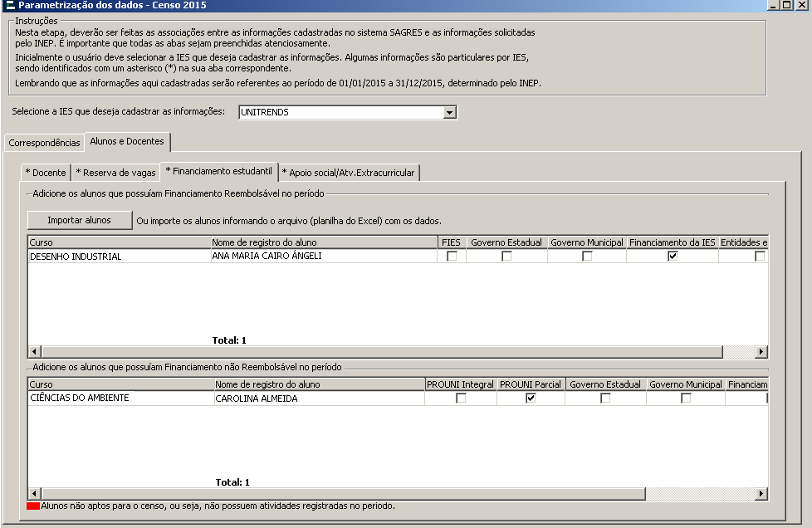Click the red legend color indicator
This screenshot has height=528, width=812.
pos(33,506)
